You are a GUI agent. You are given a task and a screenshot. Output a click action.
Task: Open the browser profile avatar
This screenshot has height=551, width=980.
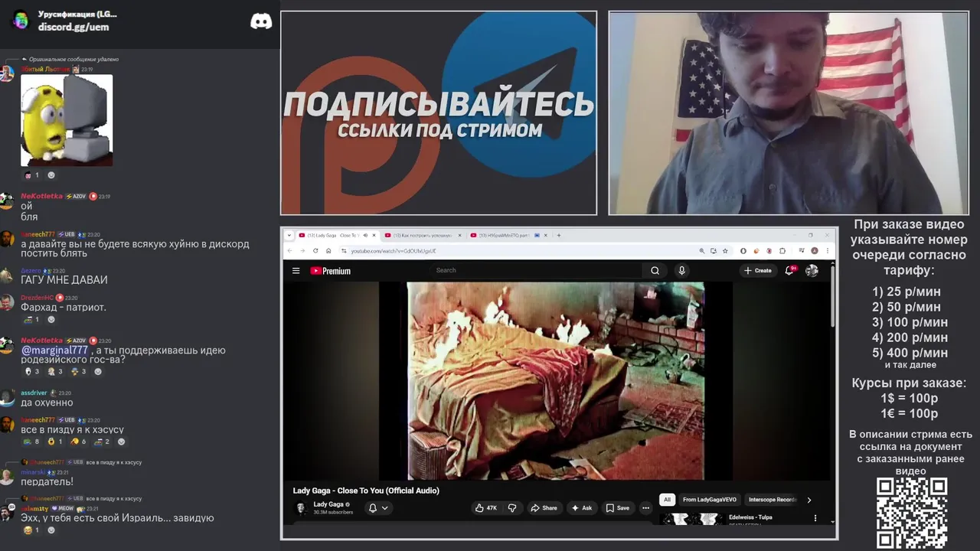815,251
